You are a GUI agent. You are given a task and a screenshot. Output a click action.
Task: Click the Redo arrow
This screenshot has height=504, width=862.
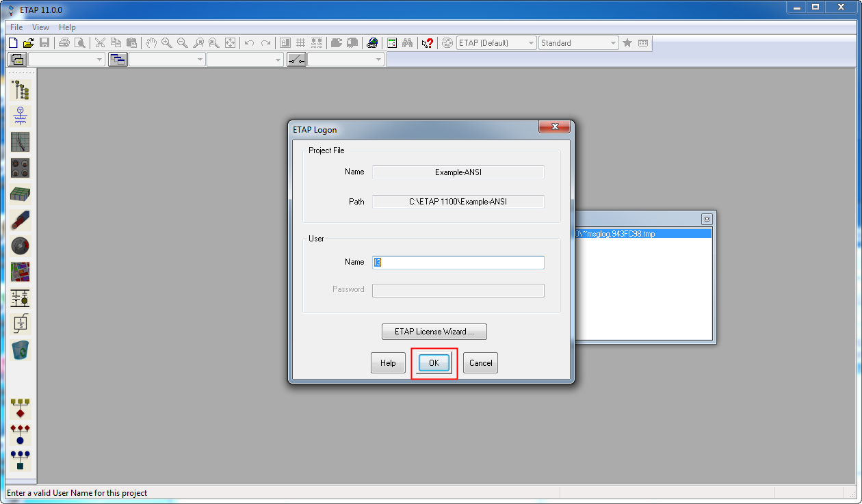point(266,43)
